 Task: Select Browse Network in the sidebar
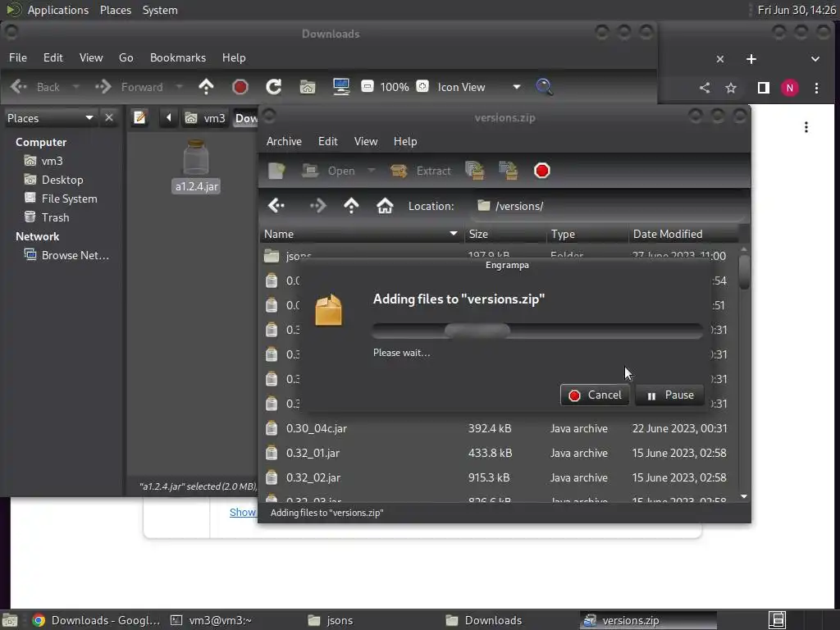67,256
